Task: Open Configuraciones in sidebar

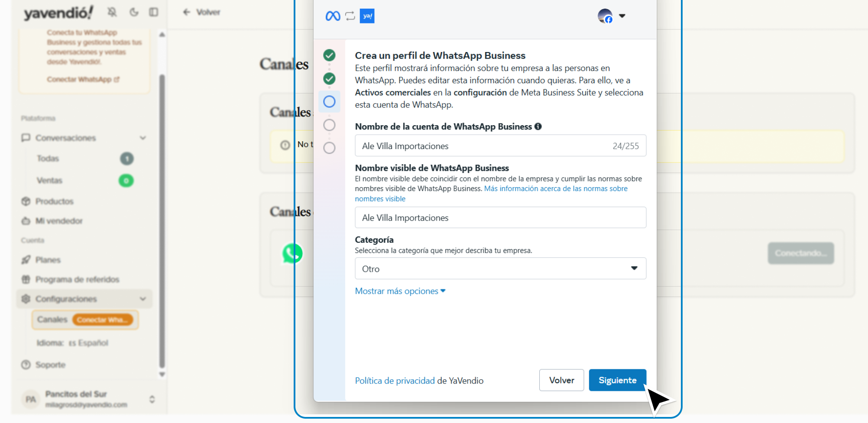Action: pyautogui.click(x=85, y=299)
